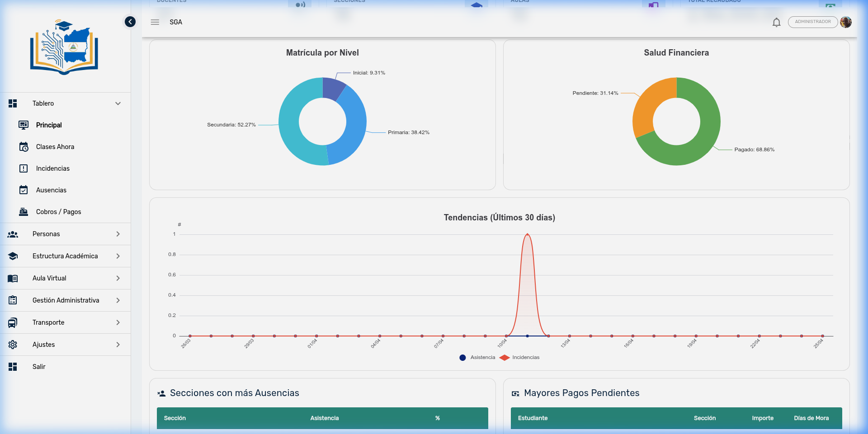The image size is (868, 434).
Task: Expand the Personas submenu arrow
Action: pyautogui.click(x=118, y=234)
